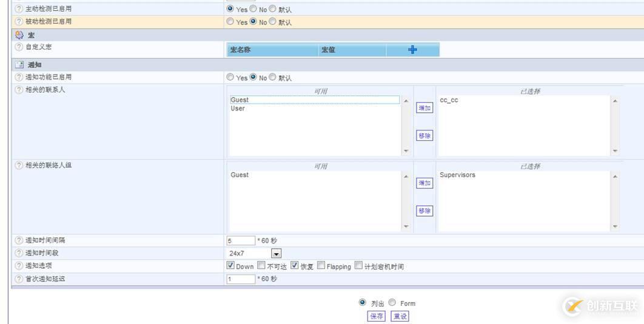Screen dimensions: 644x324
Task: Select User in available contacts list
Action: pyautogui.click(x=315, y=109)
